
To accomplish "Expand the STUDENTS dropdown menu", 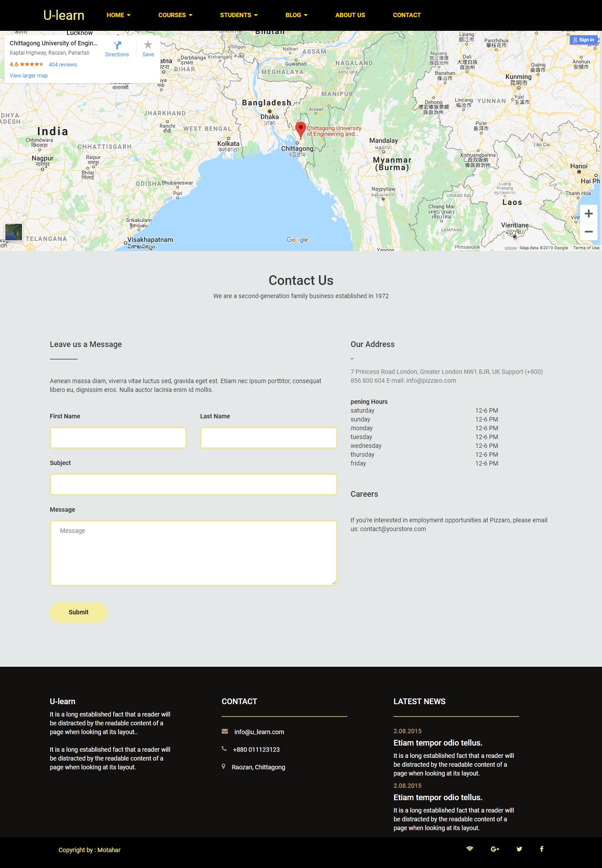I will pos(239,15).
